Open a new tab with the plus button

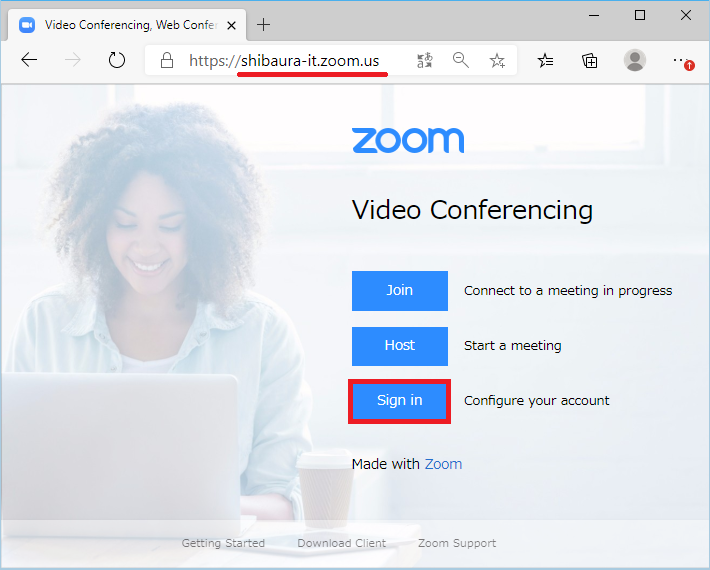263,24
